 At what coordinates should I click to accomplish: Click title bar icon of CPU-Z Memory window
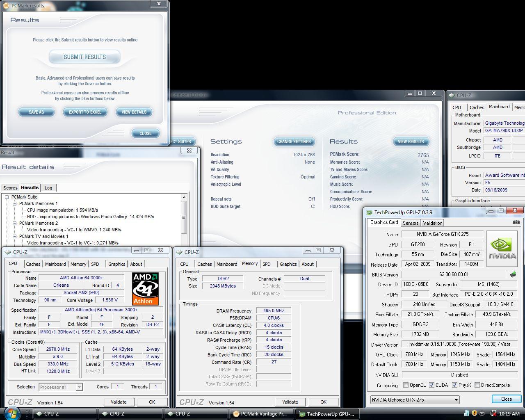tap(180, 252)
